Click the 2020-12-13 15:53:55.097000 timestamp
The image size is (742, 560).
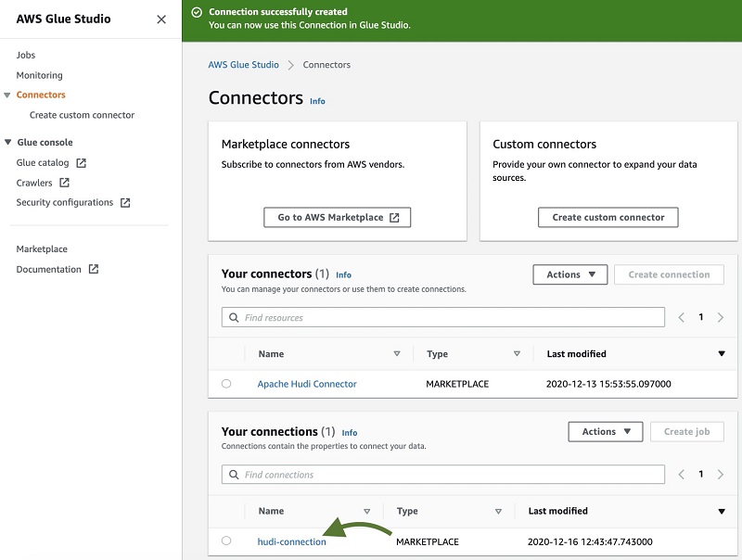tap(608, 384)
